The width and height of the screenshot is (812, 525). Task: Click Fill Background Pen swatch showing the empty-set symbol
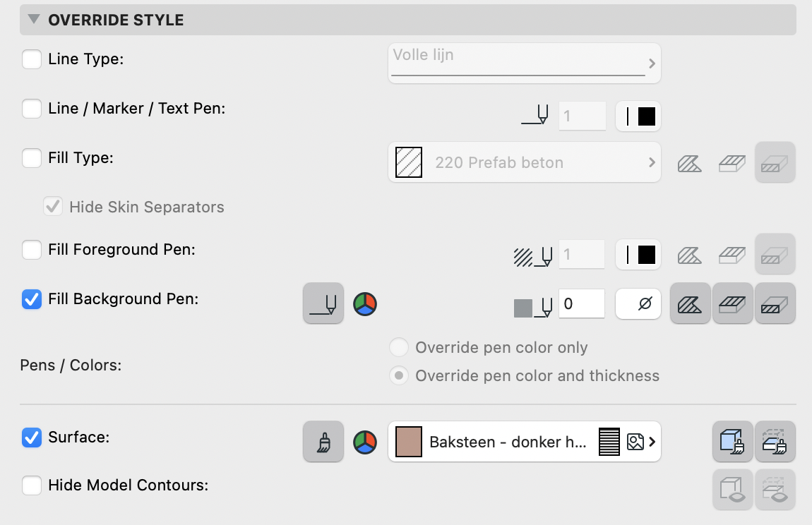[x=638, y=303]
